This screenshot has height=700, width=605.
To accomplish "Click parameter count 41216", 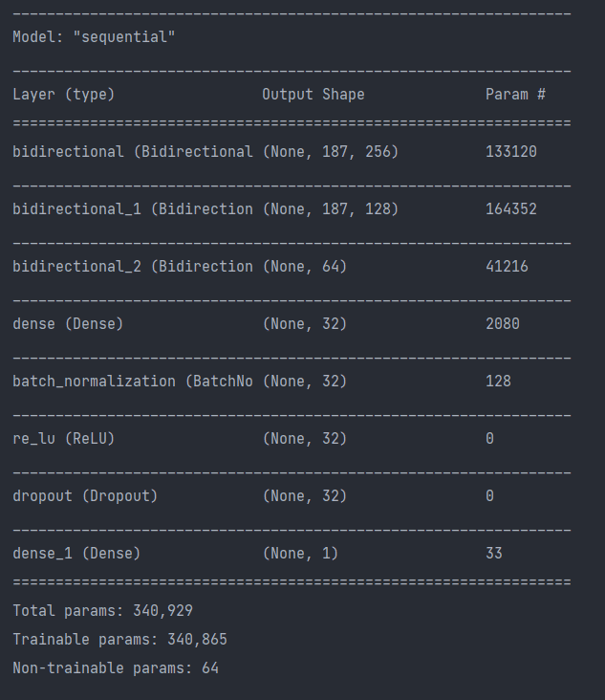I will (x=507, y=267).
